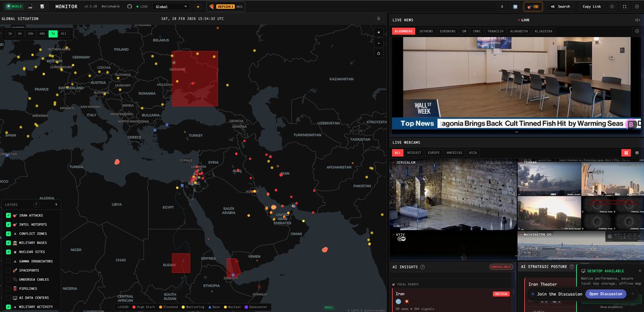Filter webcams by Mideast
This screenshot has width=644, height=312.
pyautogui.click(x=414, y=153)
